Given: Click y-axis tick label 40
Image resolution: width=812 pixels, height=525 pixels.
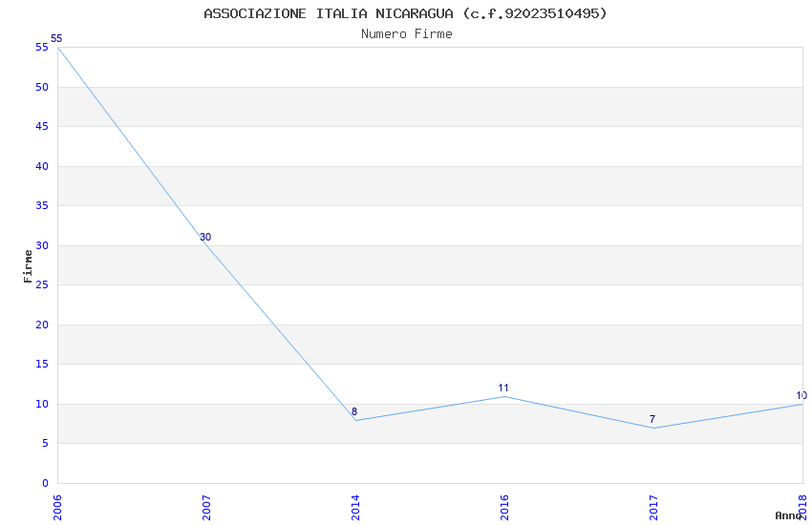Looking at the screenshot, I should click(42, 166).
